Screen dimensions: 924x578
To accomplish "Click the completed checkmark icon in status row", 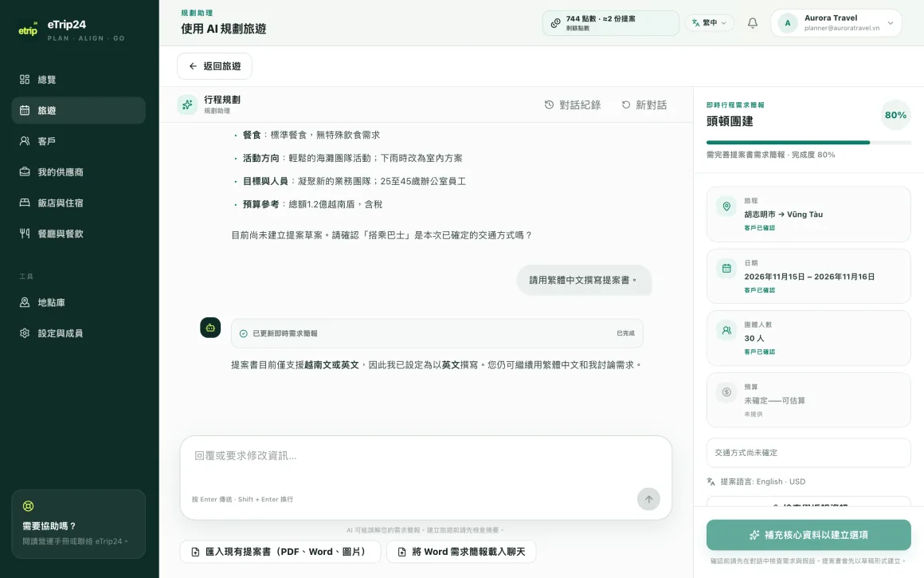I will [x=244, y=333].
